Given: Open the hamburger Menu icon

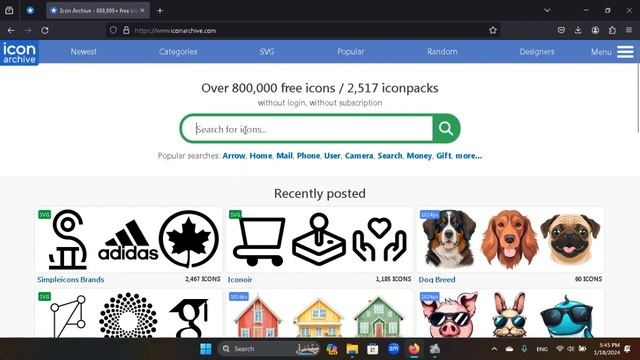Looking at the screenshot, I should click(x=625, y=52).
